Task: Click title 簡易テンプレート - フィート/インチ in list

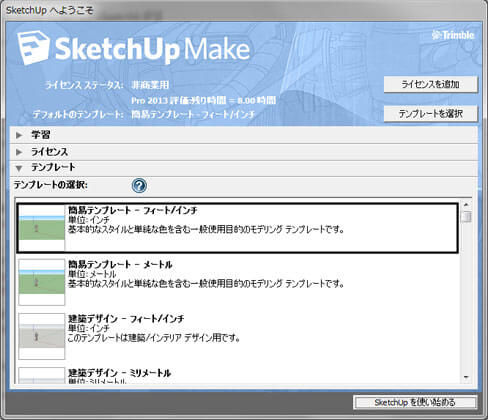Action: (133, 210)
